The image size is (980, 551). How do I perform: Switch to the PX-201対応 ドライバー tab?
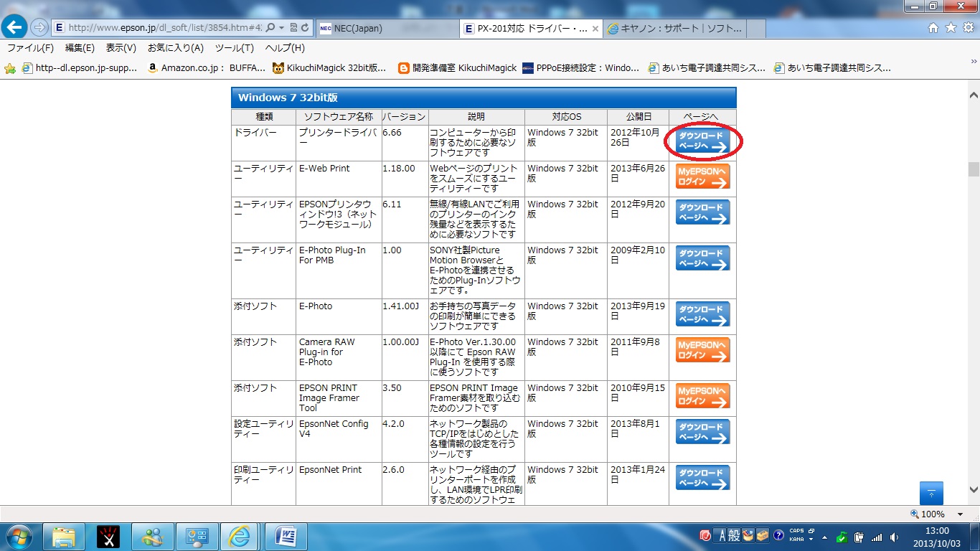(531, 29)
